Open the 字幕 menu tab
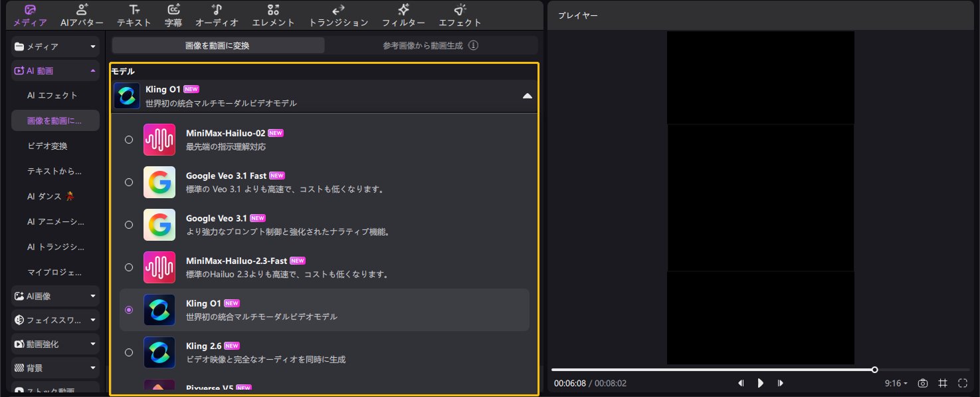This screenshot has width=980, height=397. click(x=173, y=15)
